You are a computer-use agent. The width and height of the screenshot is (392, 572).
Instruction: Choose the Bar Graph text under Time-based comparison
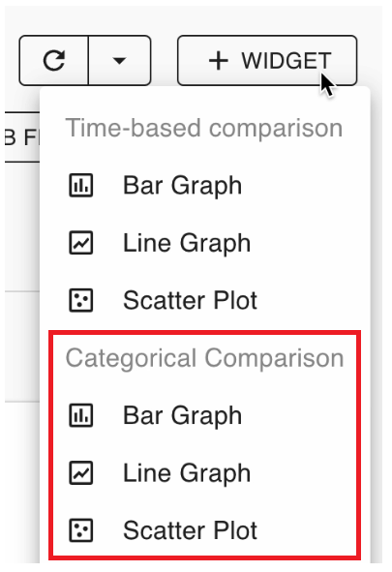tap(182, 186)
